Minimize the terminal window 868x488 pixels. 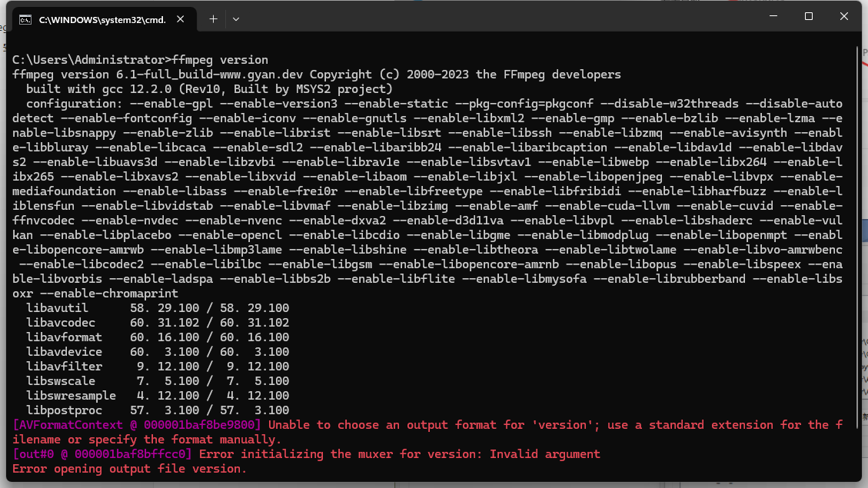pyautogui.click(x=773, y=17)
